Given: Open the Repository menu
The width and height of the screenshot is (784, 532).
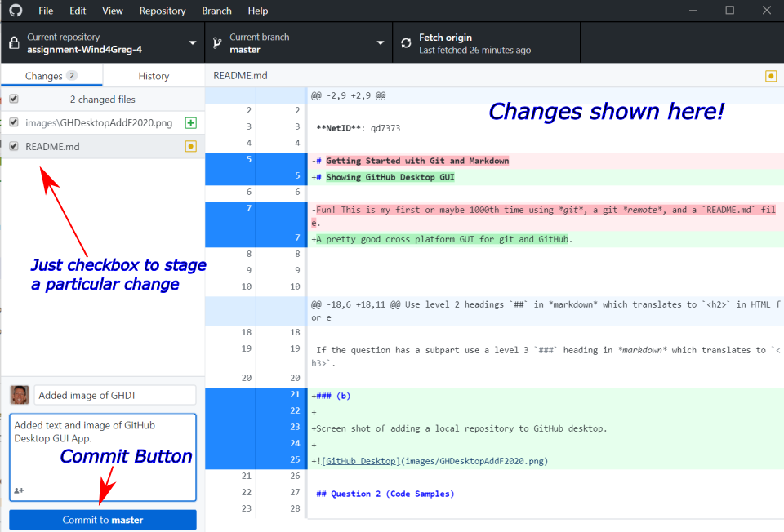Looking at the screenshot, I should [x=162, y=11].
